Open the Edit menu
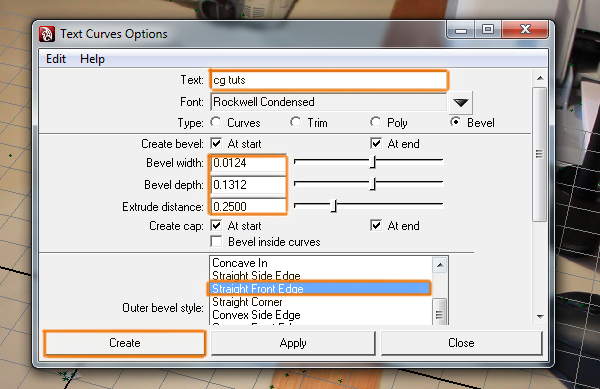Viewport: 600px width, 389px height. tap(56, 59)
